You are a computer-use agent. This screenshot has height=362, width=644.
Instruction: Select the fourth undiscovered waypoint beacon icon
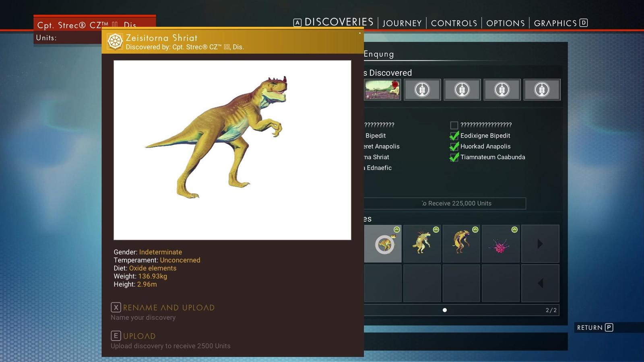click(x=542, y=89)
